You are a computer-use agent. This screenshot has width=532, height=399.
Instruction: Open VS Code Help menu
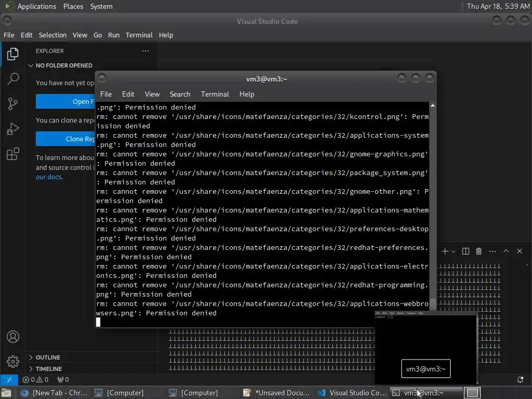pyautogui.click(x=166, y=35)
